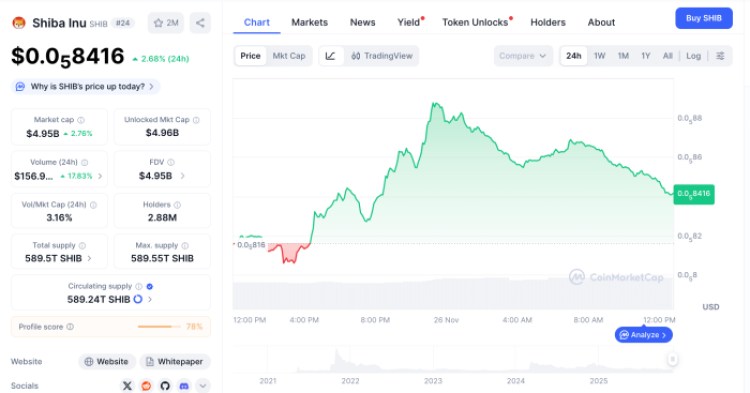Toggle Log scale on chart

click(693, 56)
